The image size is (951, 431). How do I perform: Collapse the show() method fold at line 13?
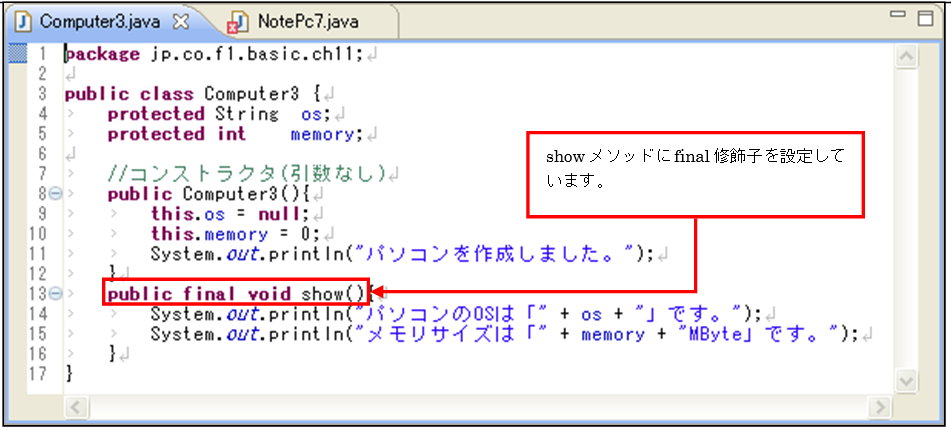pos(54,294)
